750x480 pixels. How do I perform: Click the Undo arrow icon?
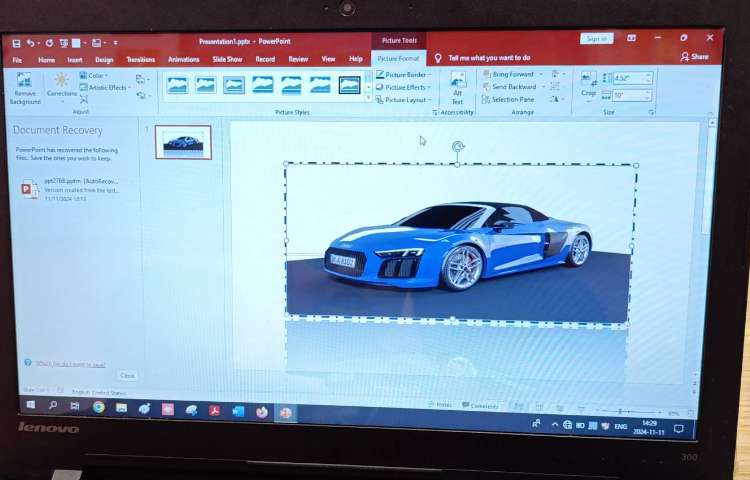point(32,42)
